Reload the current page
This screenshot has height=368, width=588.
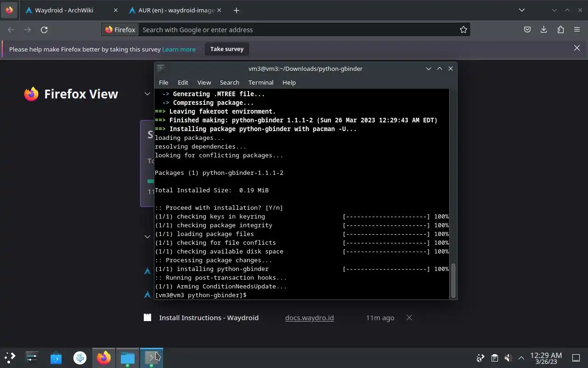44,29
